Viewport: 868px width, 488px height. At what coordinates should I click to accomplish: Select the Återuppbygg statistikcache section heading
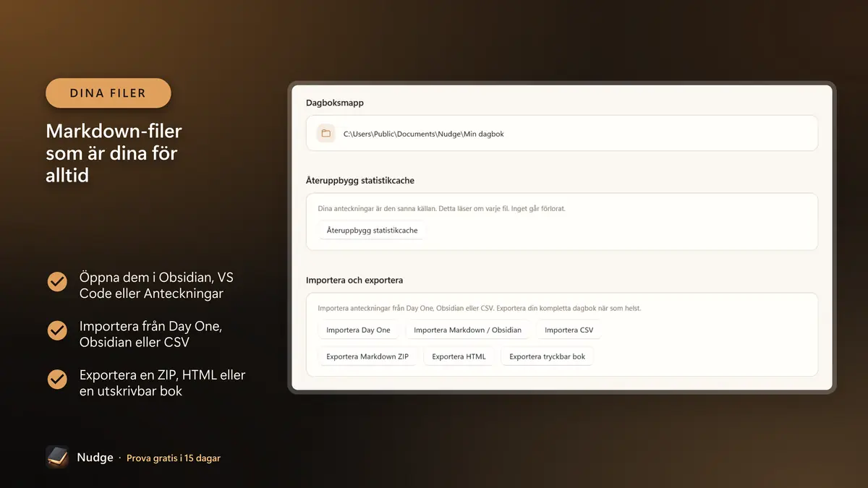(x=360, y=181)
